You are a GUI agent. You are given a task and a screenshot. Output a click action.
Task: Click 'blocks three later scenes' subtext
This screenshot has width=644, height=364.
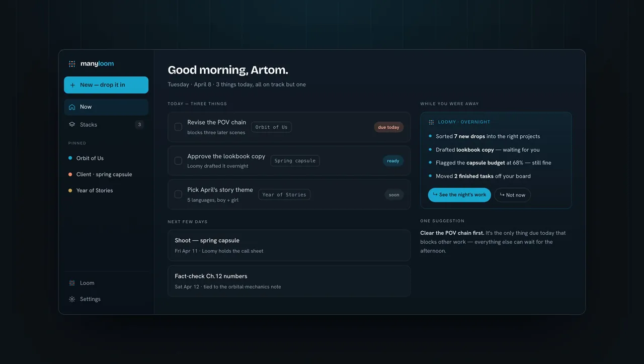(216, 133)
